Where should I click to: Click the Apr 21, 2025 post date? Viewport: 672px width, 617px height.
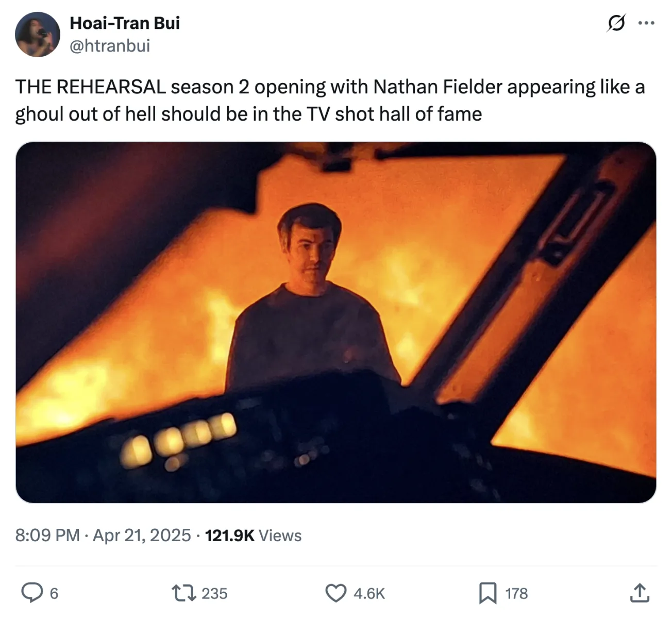click(142, 536)
